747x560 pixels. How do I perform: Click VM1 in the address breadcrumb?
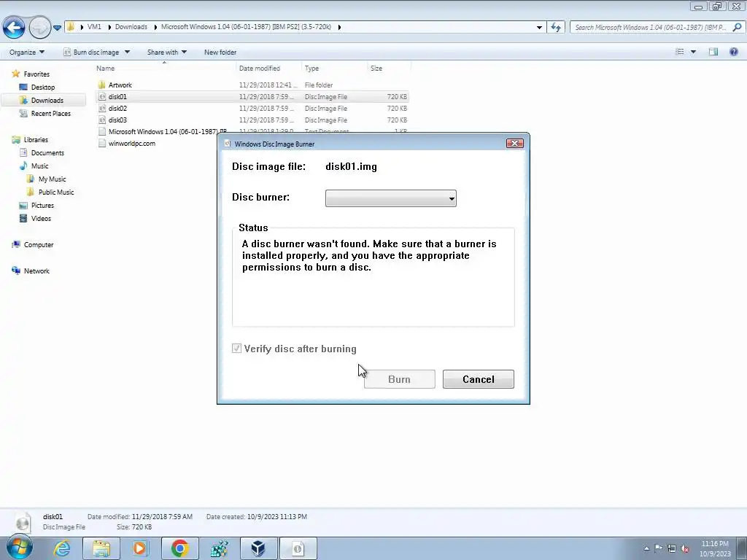(94, 27)
